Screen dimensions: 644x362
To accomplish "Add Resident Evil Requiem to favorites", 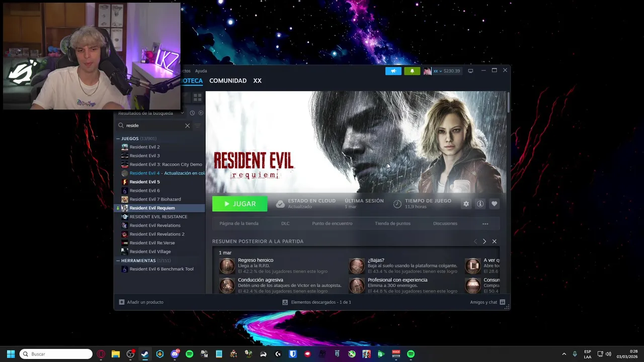I will [x=494, y=204].
